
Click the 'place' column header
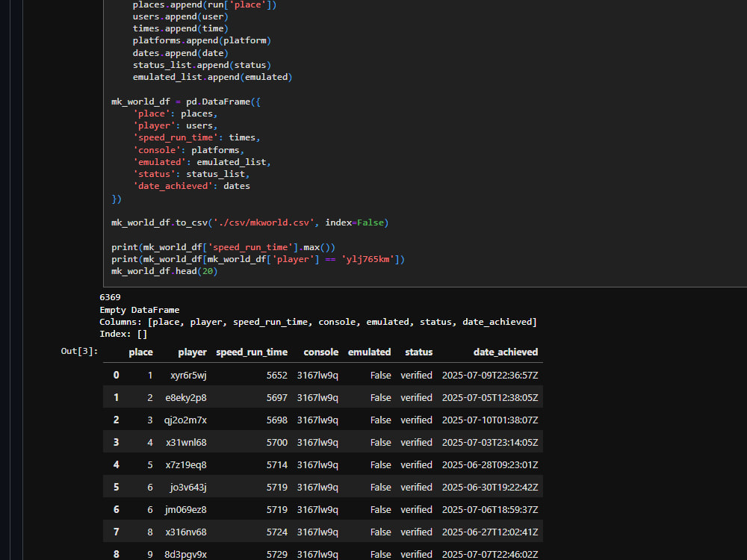coord(140,352)
